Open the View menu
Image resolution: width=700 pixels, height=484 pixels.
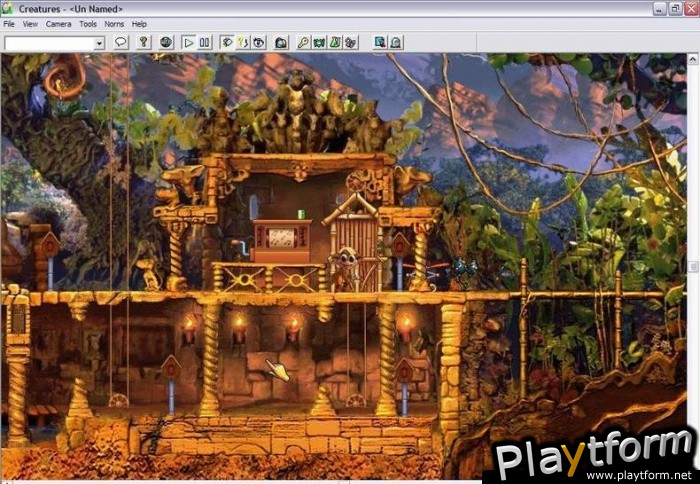pyautogui.click(x=30, y=24)
